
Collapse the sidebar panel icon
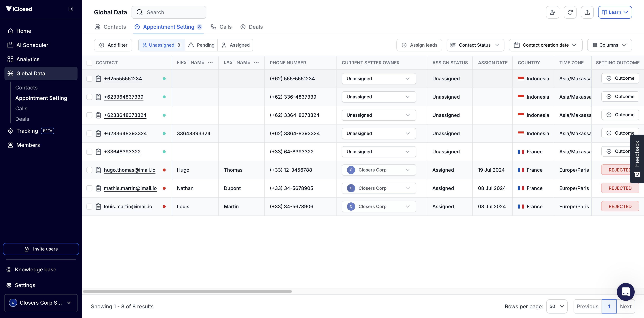click(71, 9)
